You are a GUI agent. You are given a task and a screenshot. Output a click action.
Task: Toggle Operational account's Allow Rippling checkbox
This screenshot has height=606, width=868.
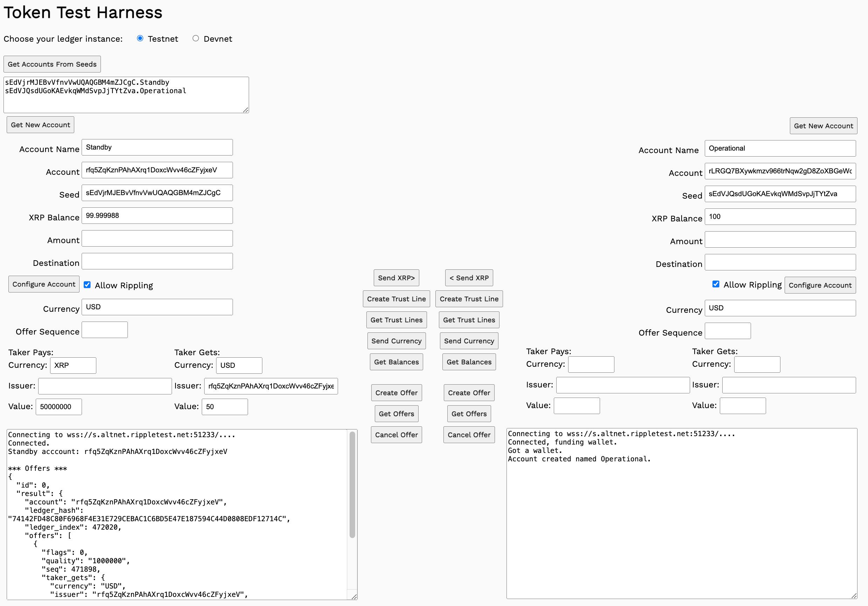point(716,284)
